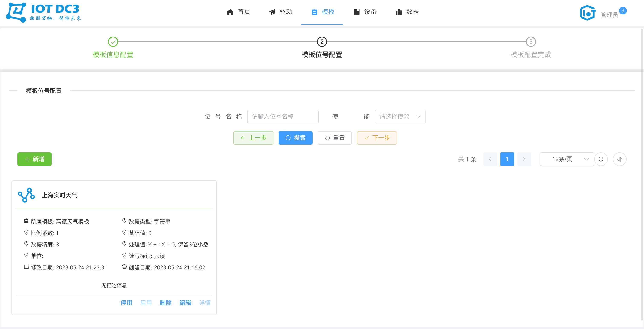The image size is (644, 329).
Task: Disable the template using the 停用 link
Action: pos(126,303)
